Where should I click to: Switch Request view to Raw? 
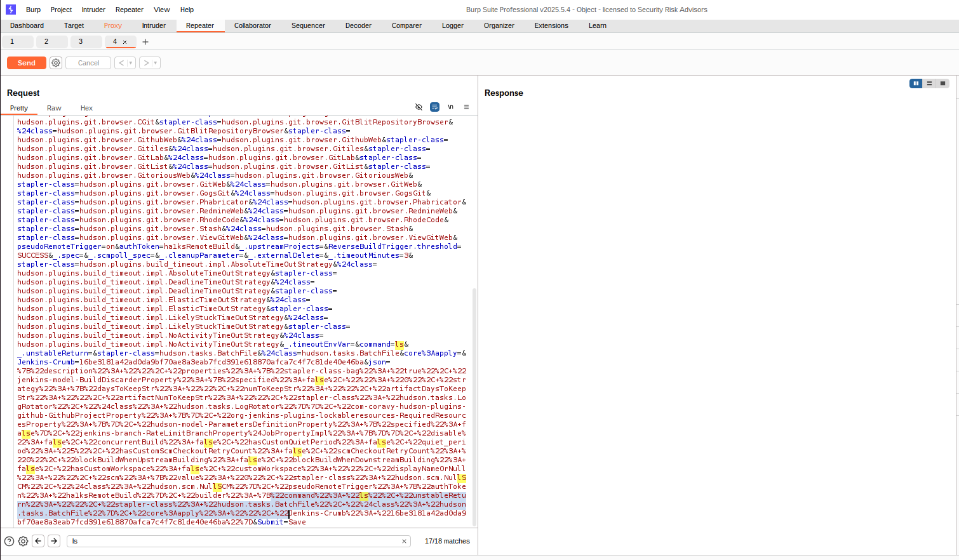pyautogui.click(x=54, y=108)
